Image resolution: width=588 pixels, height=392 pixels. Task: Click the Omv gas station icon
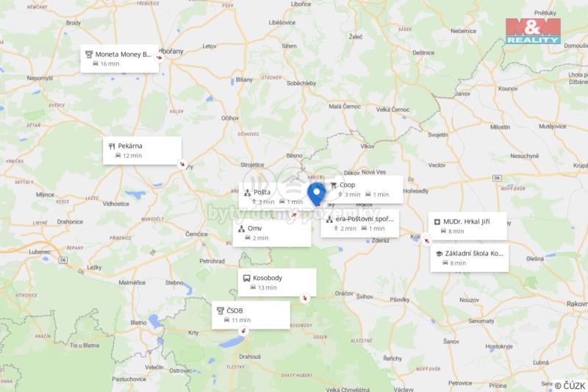pyautogui.click(x=242, y=229)
